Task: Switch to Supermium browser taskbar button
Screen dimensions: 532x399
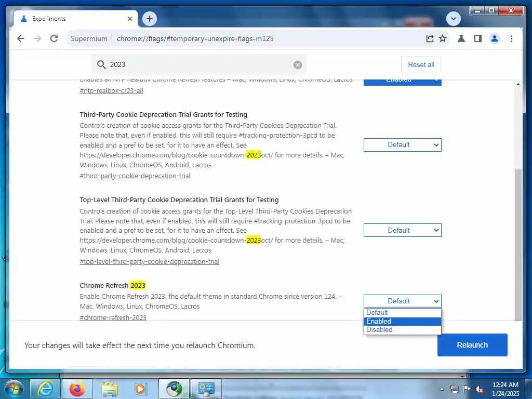Action: click(174, 389)
